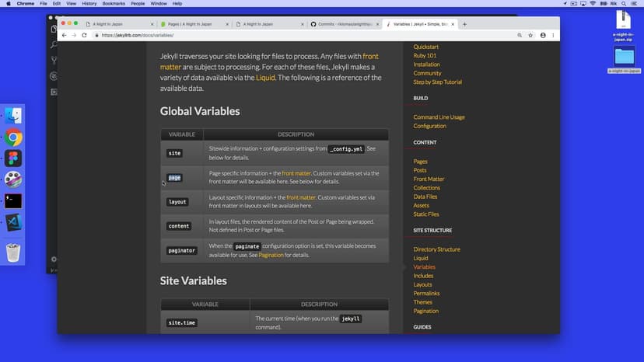This screenshot has height=362, width=644.
Task: Open the Trash in the dock
Action: [13, 252]
